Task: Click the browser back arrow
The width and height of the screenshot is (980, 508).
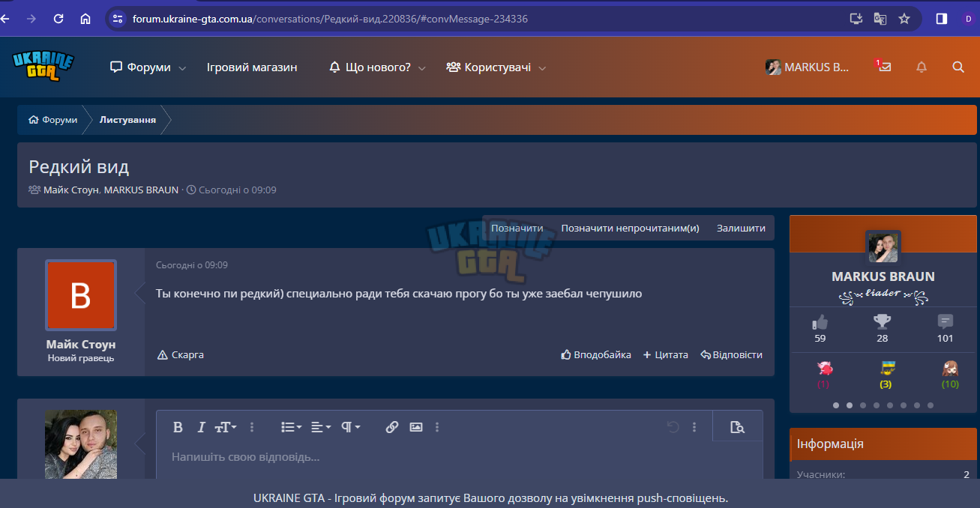Action: pos(4,19)
